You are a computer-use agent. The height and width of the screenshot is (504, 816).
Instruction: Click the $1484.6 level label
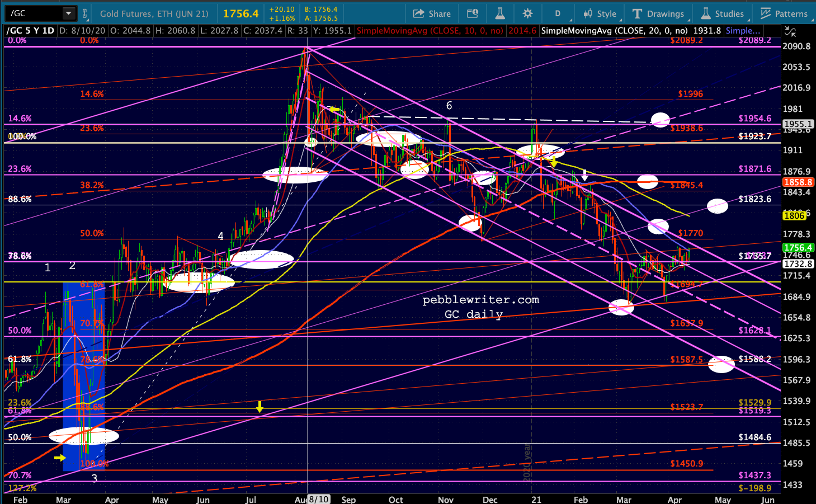click(x=754, y=437)
